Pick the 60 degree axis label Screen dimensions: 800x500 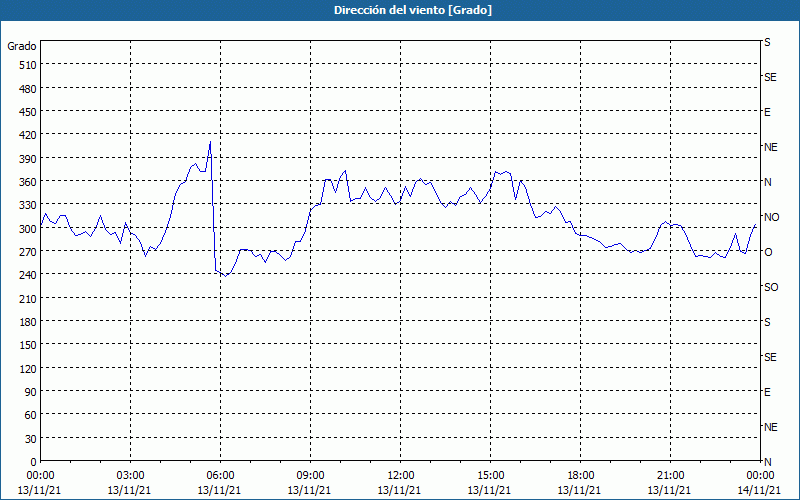(x=31, y=415)
